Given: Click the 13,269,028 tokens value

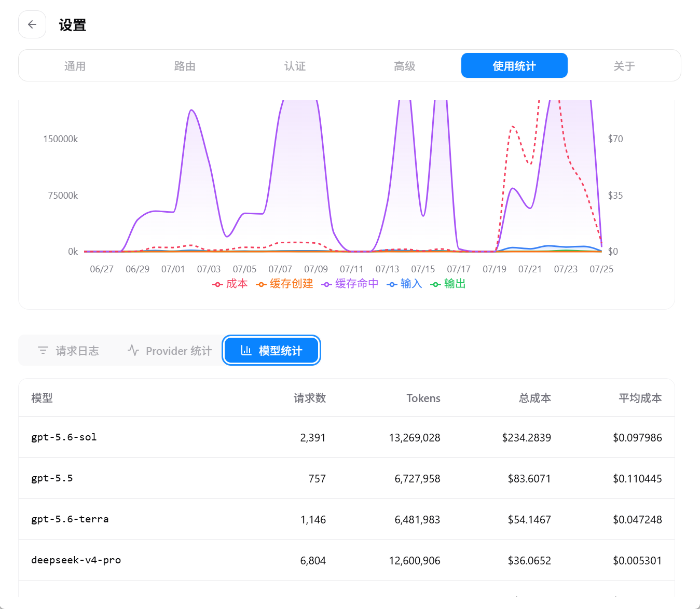Looking at the screenshot, I should point(415,437).
